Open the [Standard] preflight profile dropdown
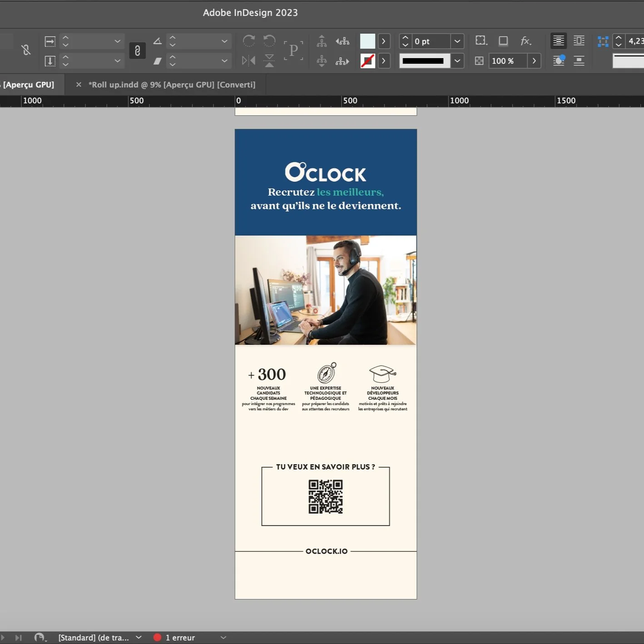644x644 pixels. [x=139, y=638]
